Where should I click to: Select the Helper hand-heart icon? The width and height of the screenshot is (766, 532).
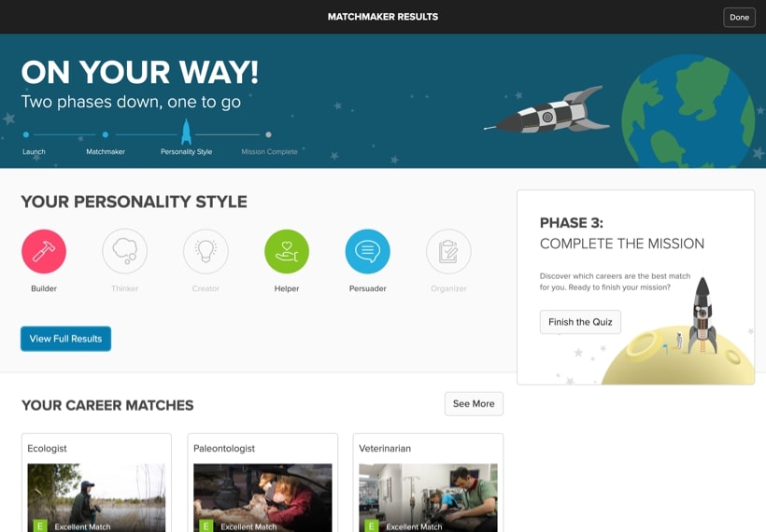287,251
